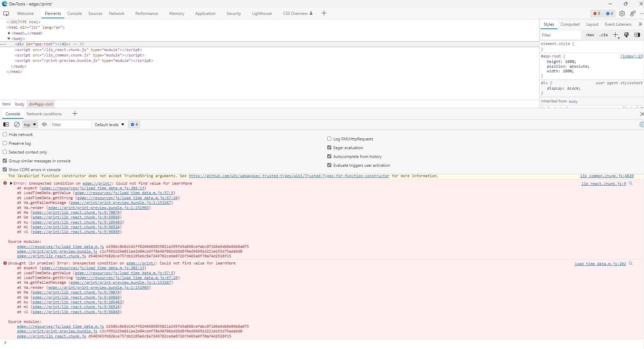Click the console Filter input field

point(71,124)
